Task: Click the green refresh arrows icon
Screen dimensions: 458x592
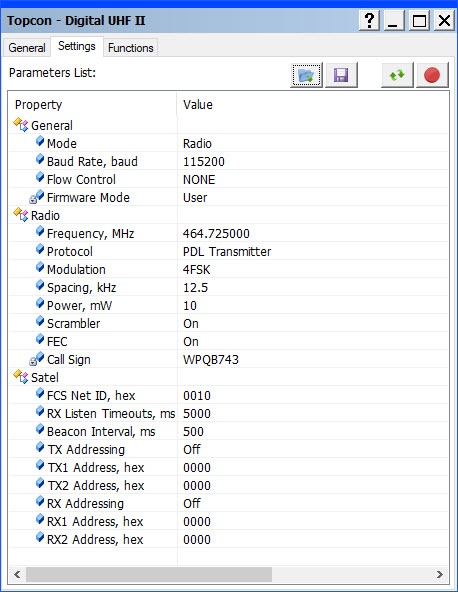Action: point(397,75)
